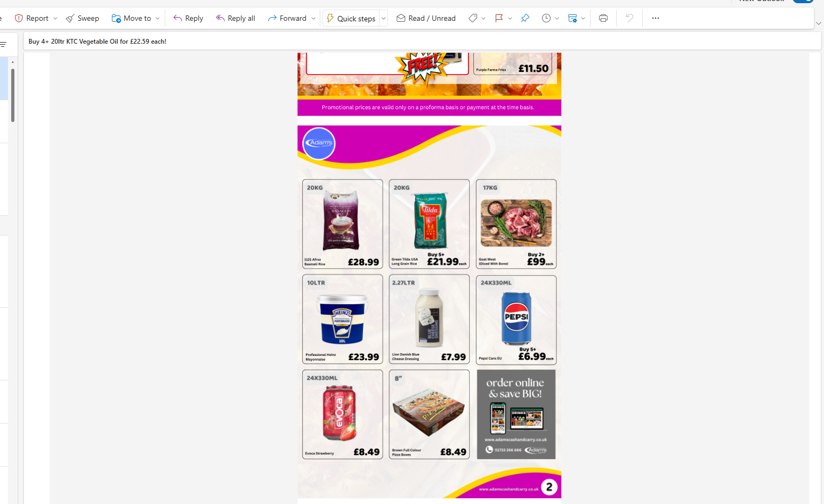Click the order online & save BIG banner
Screen dimensions: 824x504
[516, 414]
